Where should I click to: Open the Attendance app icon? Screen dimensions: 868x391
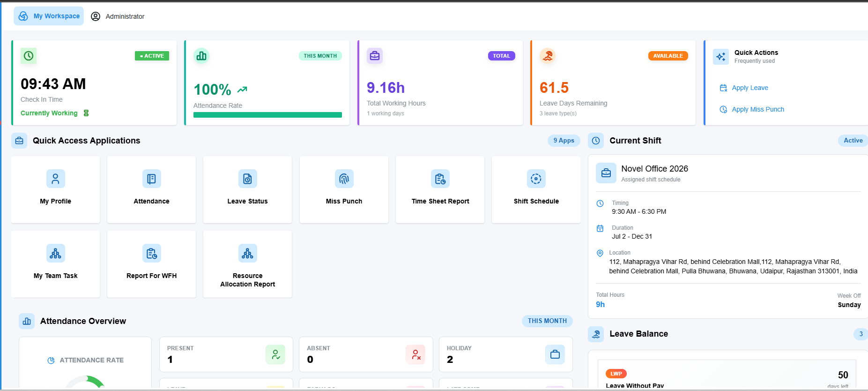coord(152,179)
